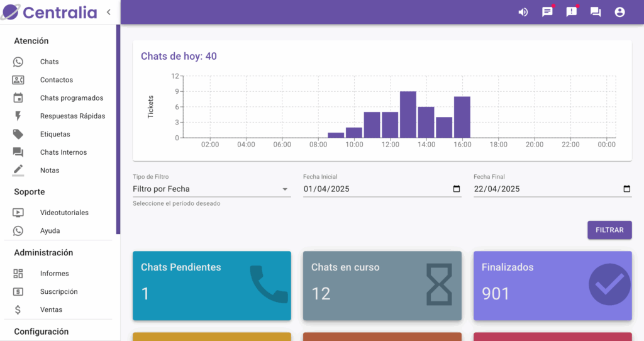
Task: Click the speaker volume icon in header
Action: click(523, 12)
